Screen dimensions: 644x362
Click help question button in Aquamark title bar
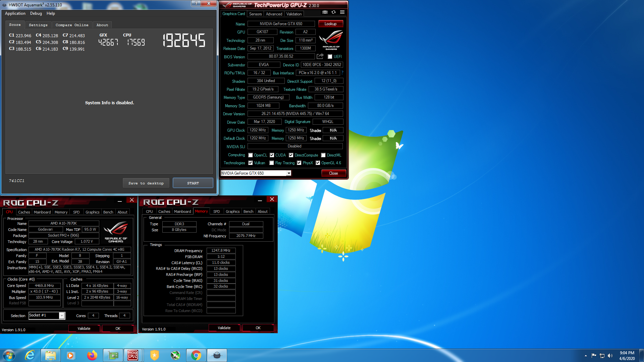196,4
